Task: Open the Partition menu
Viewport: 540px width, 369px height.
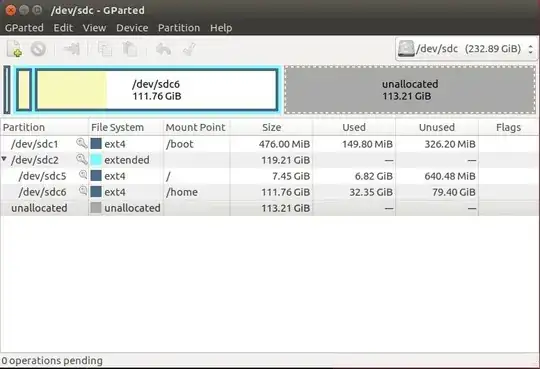Action: pos(179,28)
